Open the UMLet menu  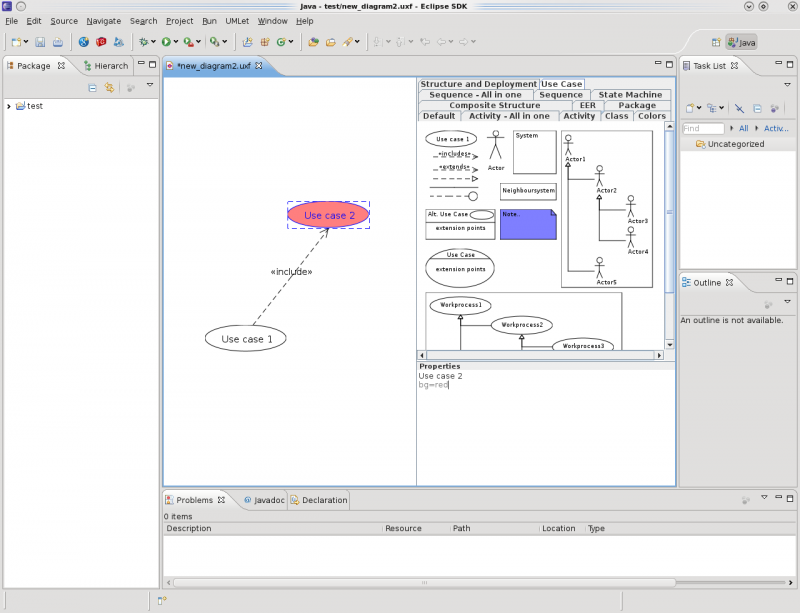237,21
